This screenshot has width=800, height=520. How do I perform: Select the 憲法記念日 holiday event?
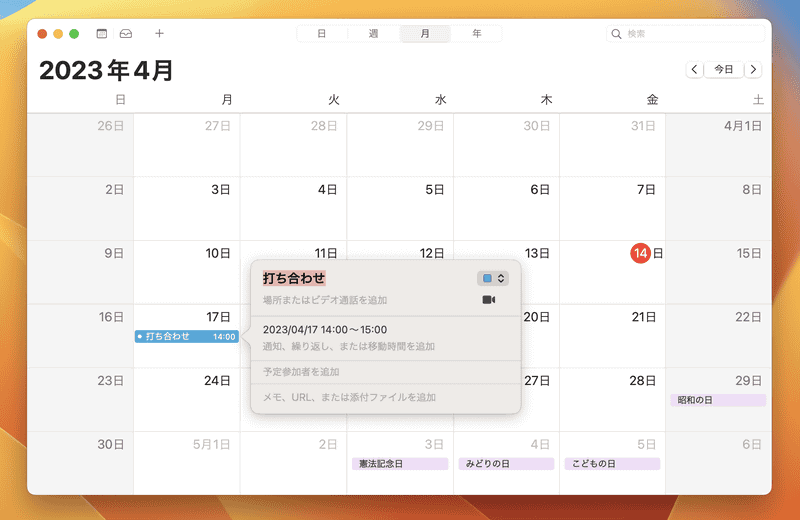(400, 464)
